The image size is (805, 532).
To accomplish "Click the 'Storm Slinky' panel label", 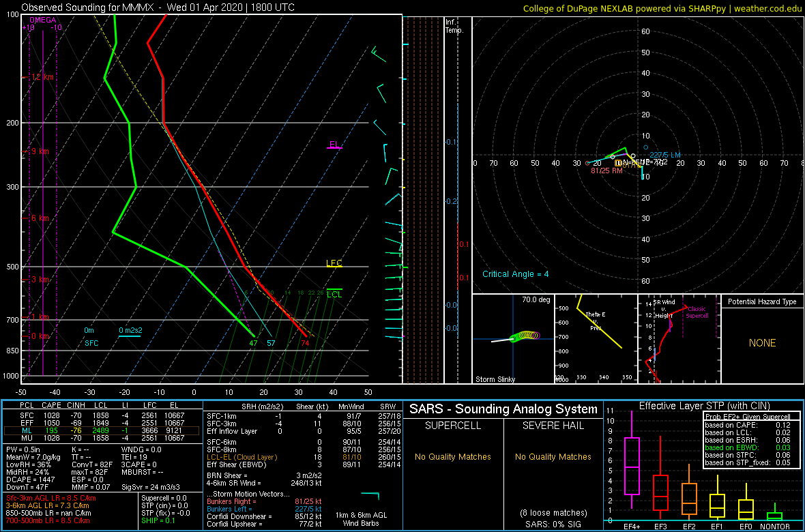I will pyautogui.click(x=495, y=379).
